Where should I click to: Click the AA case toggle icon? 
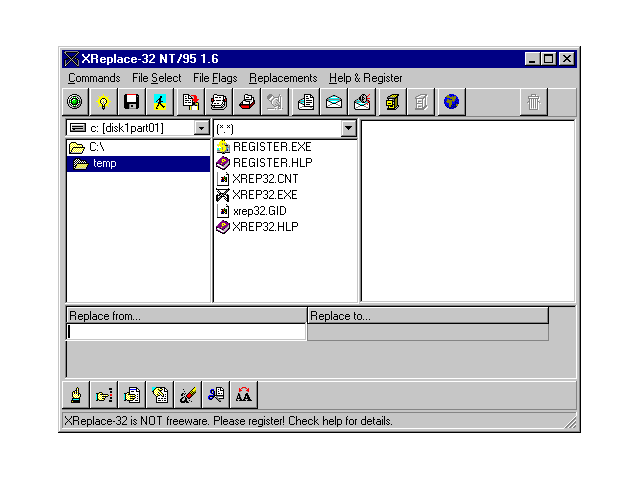pos(243,394)
